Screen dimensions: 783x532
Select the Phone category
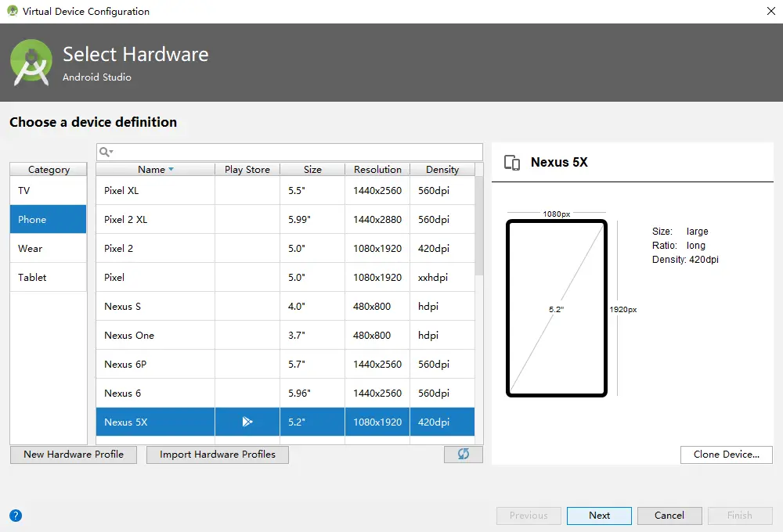click(48, 220)
